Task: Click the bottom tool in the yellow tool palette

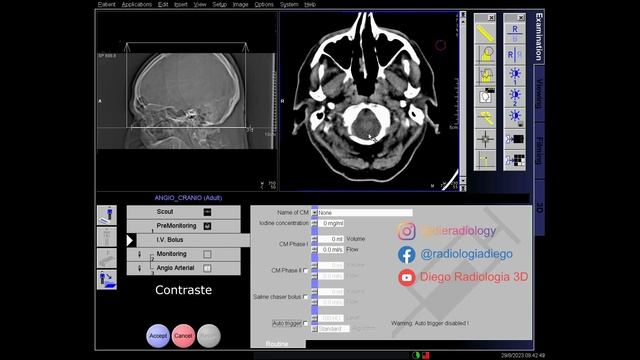Action: tap(485, 160)
